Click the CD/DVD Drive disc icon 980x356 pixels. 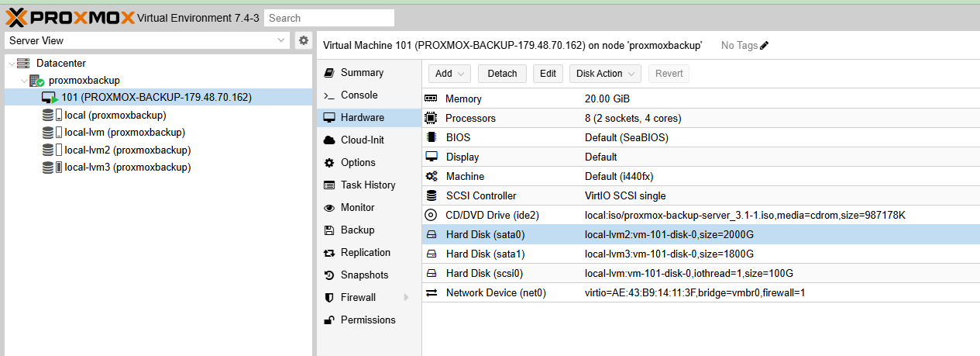tap(431, 216)
